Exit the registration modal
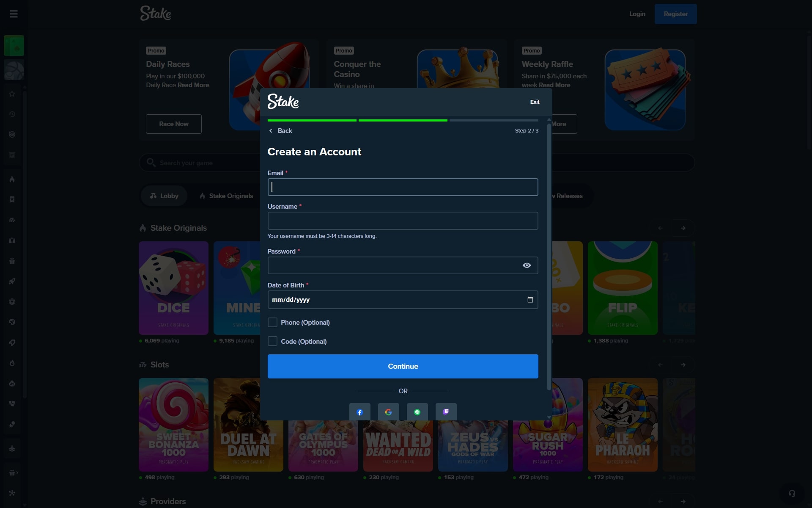The width and height of the screenshot is (812, 508). 535,102
